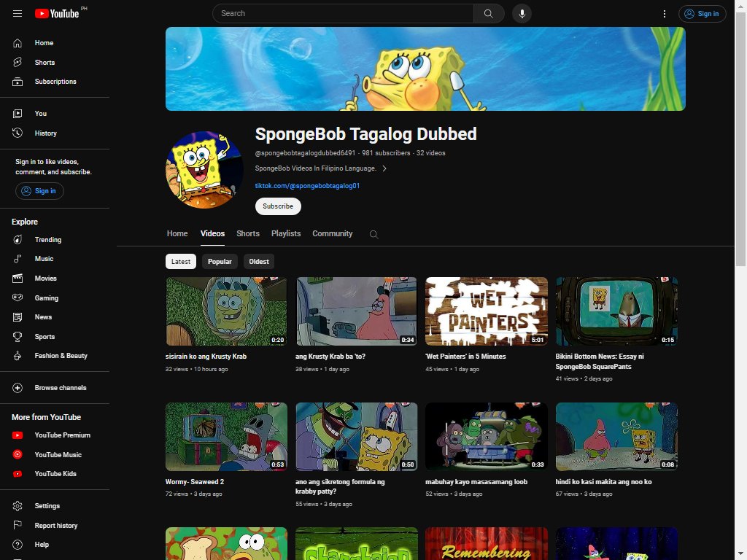The height and width of the screenshot is (560, 747).
Task: Select the Popular sort chip
Action: pyautogui.click(x=220, y=262)
